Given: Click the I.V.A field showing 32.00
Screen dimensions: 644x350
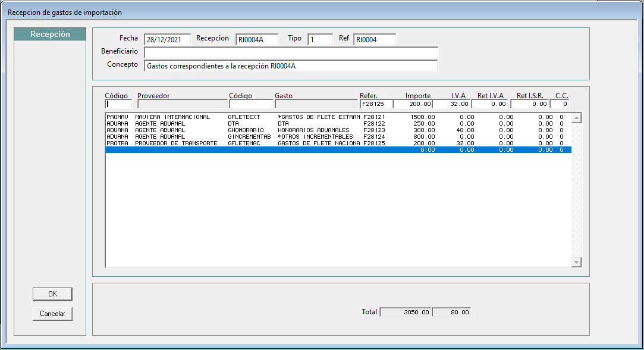Looking at the screenshot, I should click(x=451, y=104).
